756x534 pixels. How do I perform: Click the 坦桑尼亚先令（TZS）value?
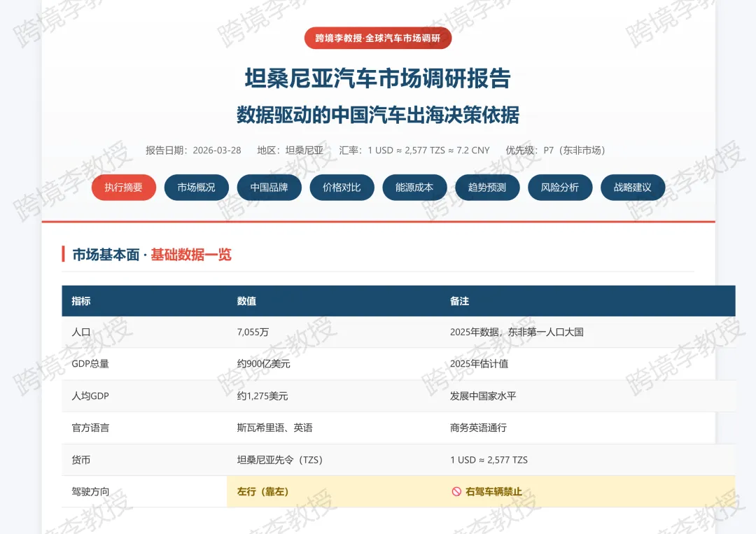[279, 461]
